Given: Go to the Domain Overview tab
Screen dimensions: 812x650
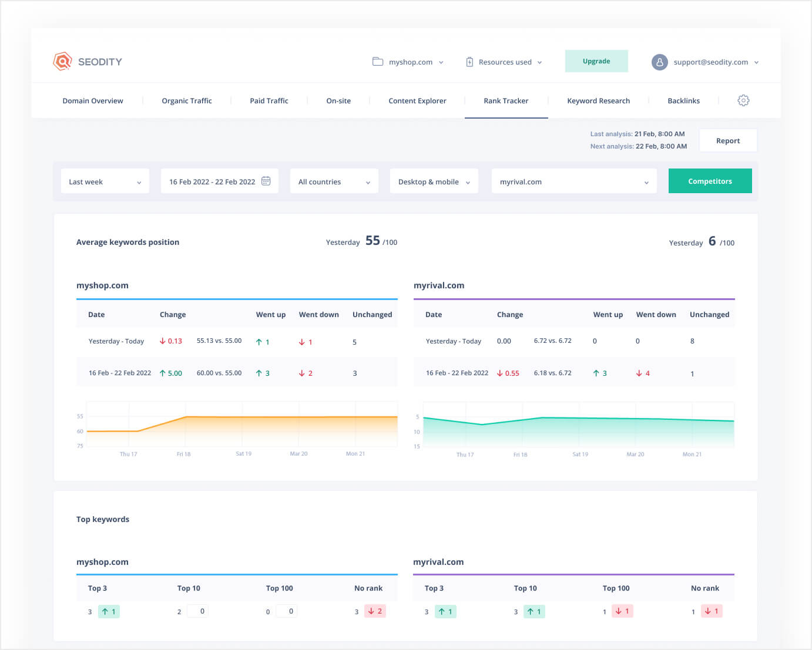Looking at the screenshot, I should pyautogui.click(x=93, y=101).
